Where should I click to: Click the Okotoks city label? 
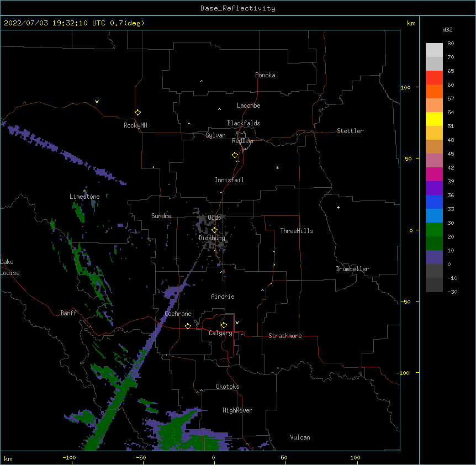coord(228,387)
